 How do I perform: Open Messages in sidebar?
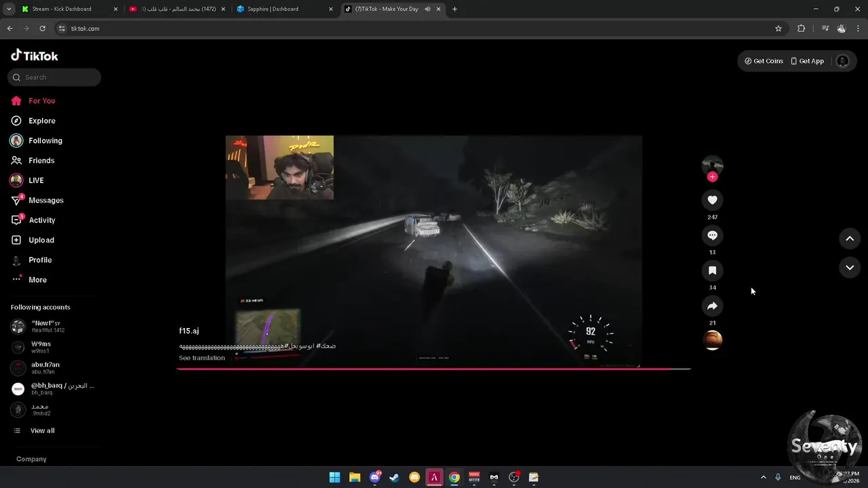(37, 201)
